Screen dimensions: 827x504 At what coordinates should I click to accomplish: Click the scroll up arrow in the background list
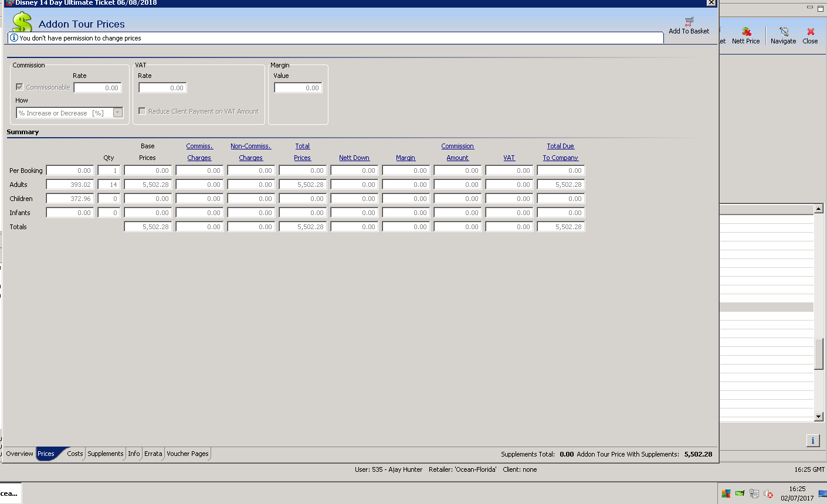coord(819,209)
